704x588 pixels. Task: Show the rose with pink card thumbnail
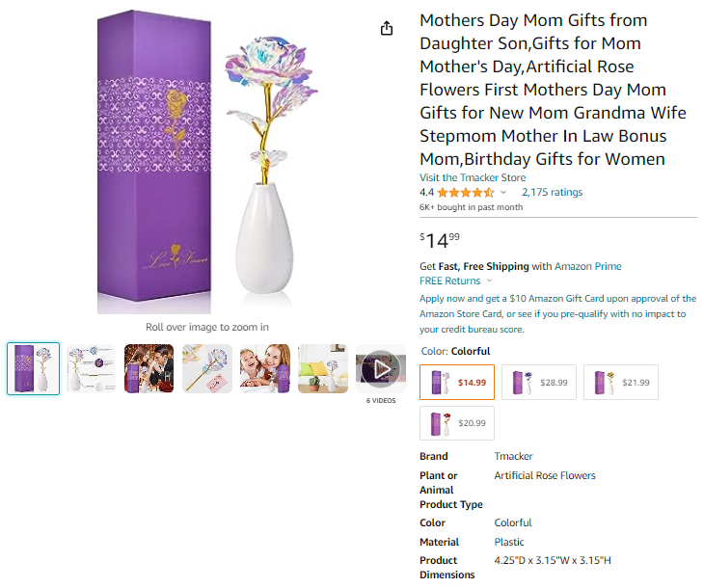tap(207, 369)
